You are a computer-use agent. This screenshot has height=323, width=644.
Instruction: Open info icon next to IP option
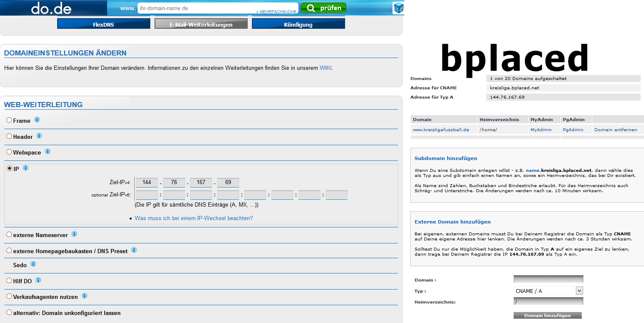[26, 168]
